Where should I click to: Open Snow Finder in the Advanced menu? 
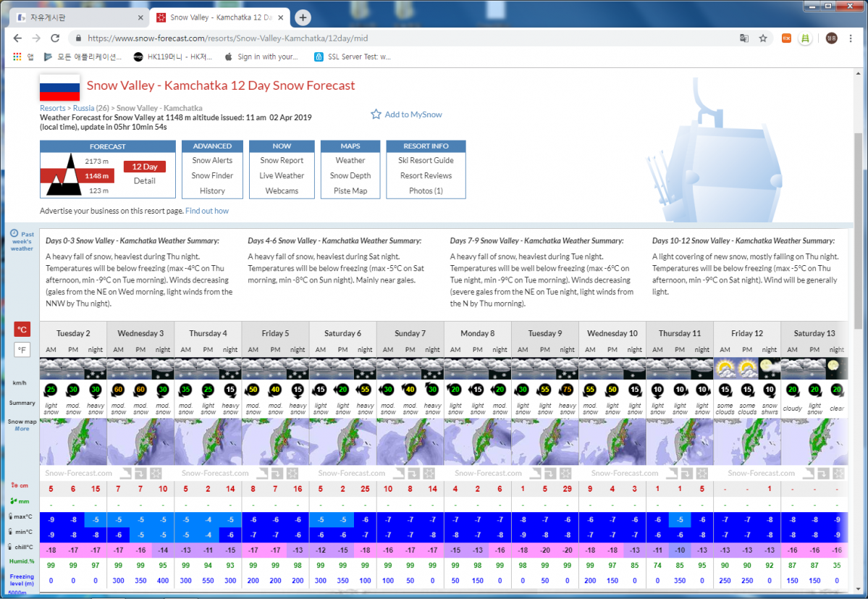click(213, 175)
